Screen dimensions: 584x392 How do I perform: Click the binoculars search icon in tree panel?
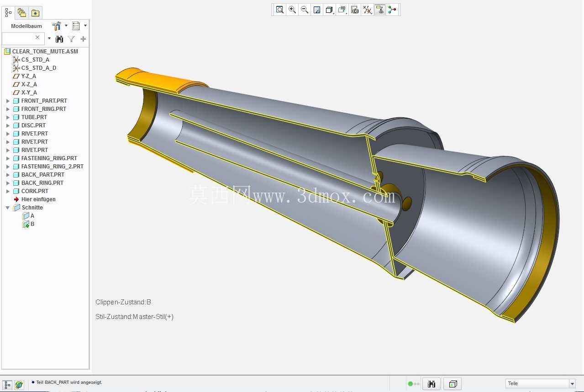(x=59, y=39)
